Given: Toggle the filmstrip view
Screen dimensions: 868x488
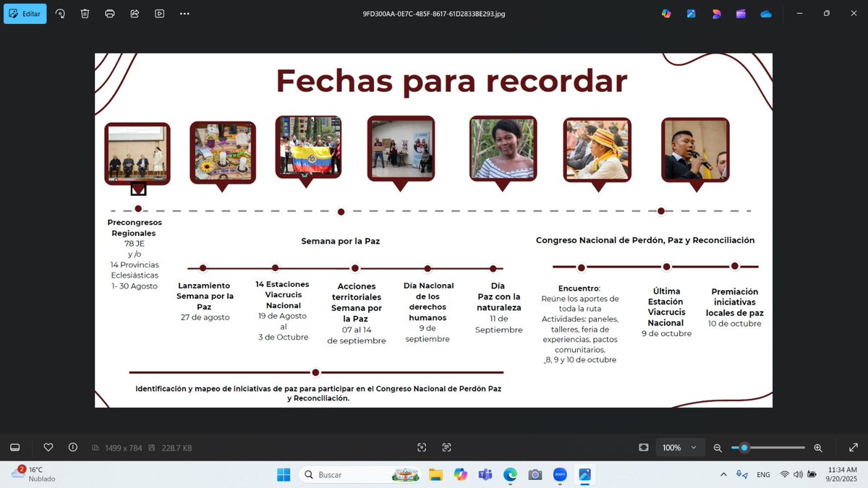Looking at the screenshot, I should 14,447.
